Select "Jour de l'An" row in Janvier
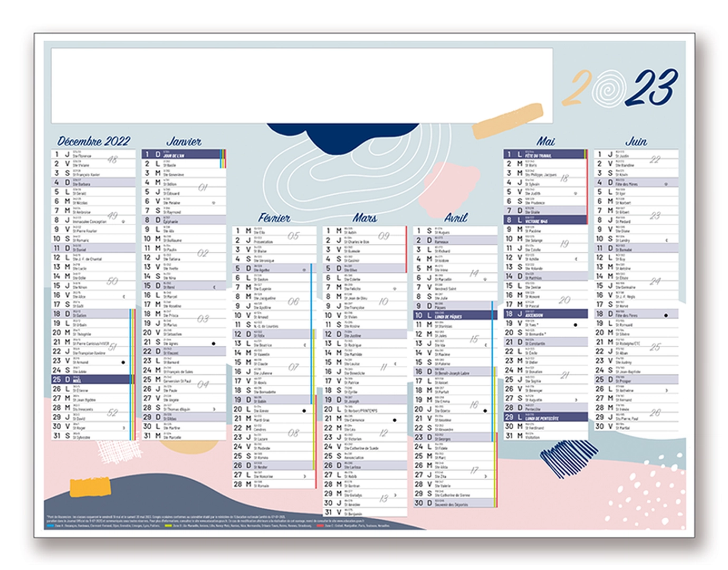The image size is (728, 570). (x=184, y=154)
